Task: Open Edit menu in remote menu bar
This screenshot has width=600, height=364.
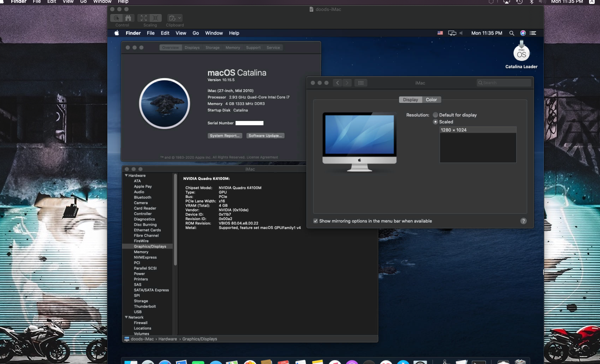Action: pyautogui.click(x=165, y=33)
